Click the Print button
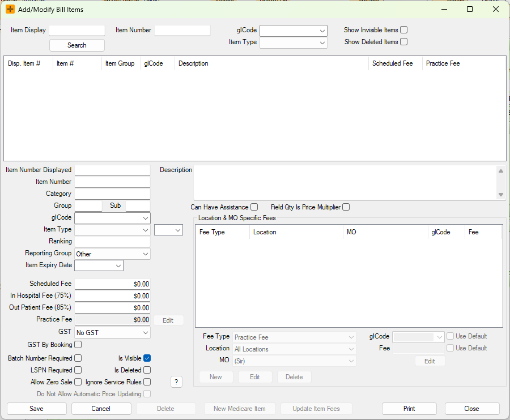Screen dimensions: 510x420 (409, 409)
